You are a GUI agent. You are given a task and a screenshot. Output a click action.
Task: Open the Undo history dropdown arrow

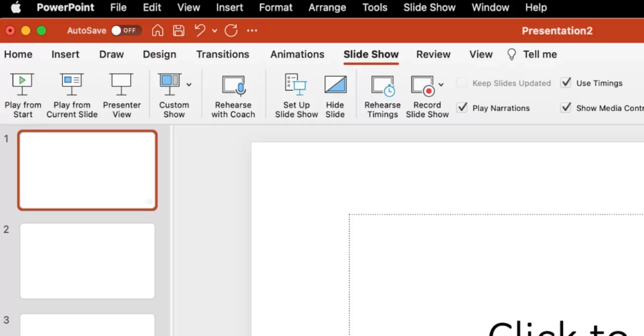pyautogui.click(x=214, y=30)
